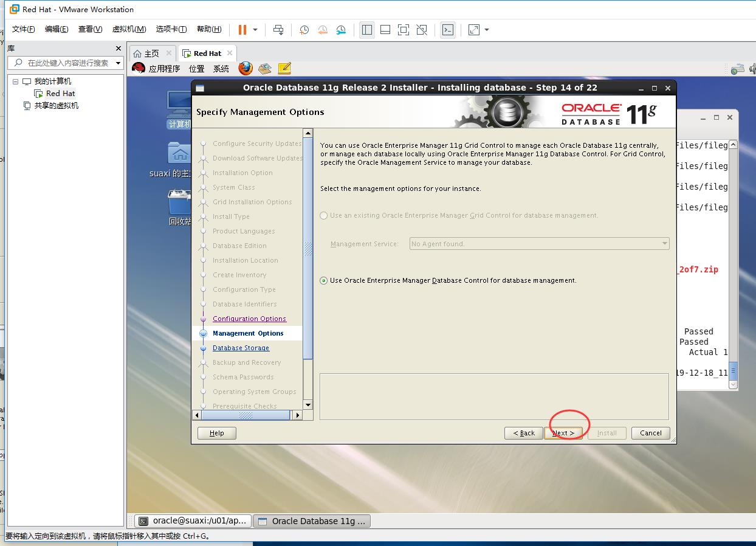
Task: Click the mail application launcher icon
Action: point(264,69)
